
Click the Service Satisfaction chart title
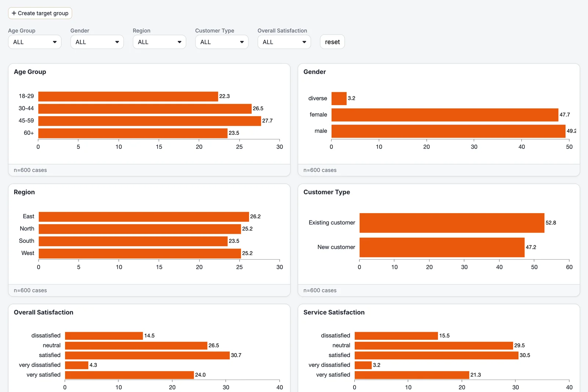point(334,312)
